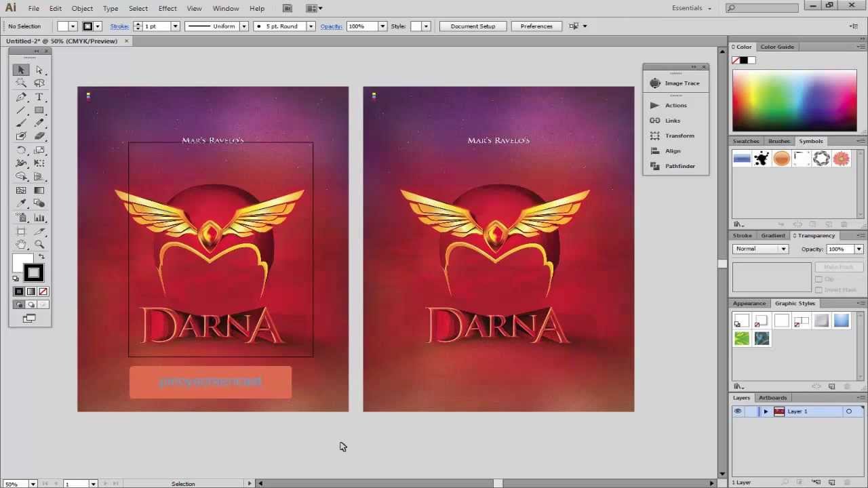Select the Free Transform tool

(39, 163)
